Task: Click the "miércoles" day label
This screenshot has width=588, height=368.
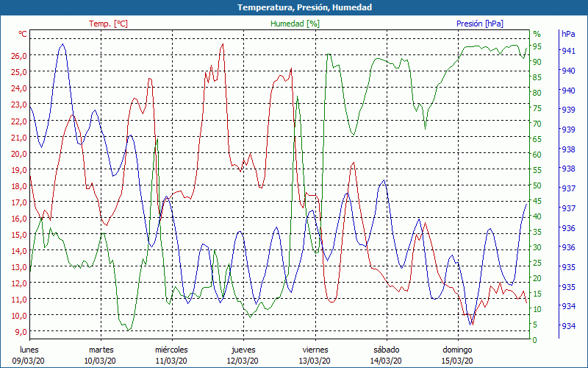Action: [x=172, y=350]
